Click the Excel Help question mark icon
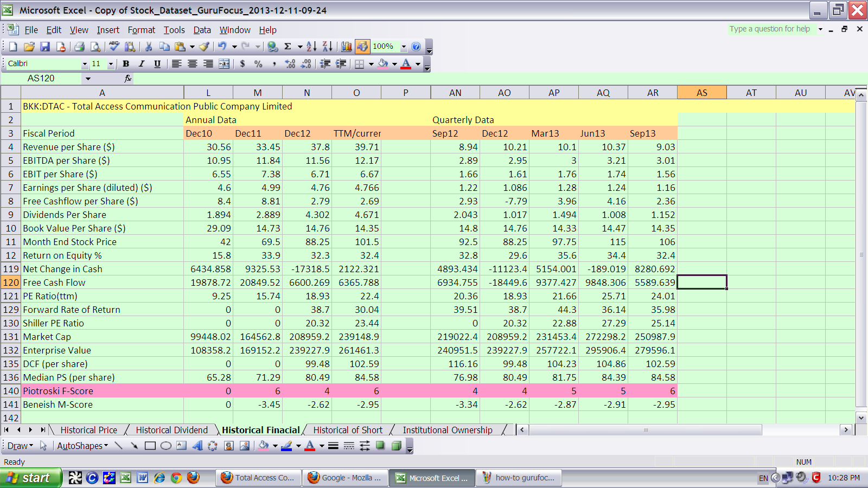This screenshot has height=488, width=868. click(x=416, y=47)
